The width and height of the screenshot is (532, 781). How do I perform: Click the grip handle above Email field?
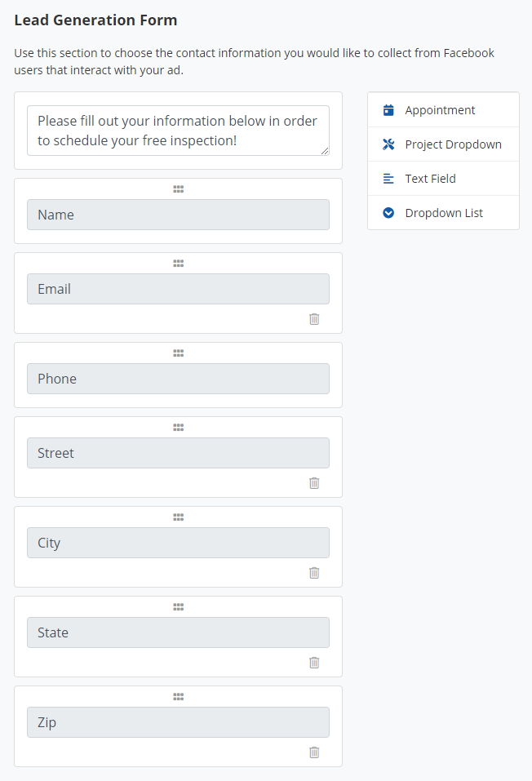178,263
